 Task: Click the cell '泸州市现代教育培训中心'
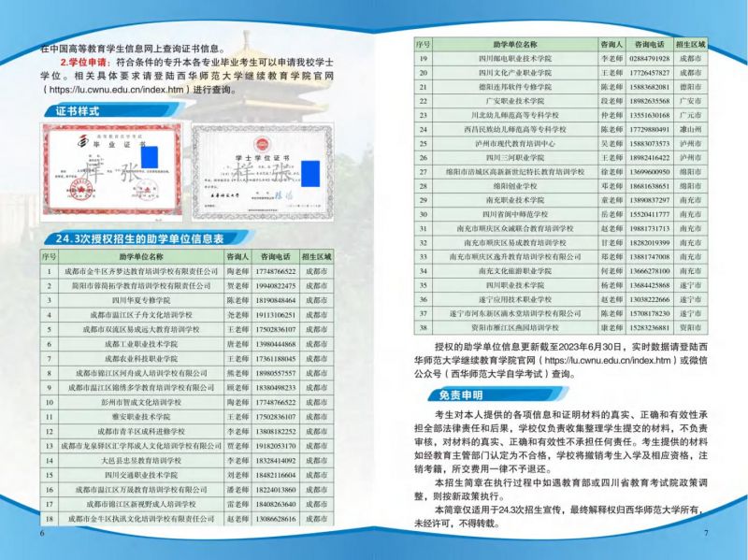pyautogui.click(x=515, y=144)
